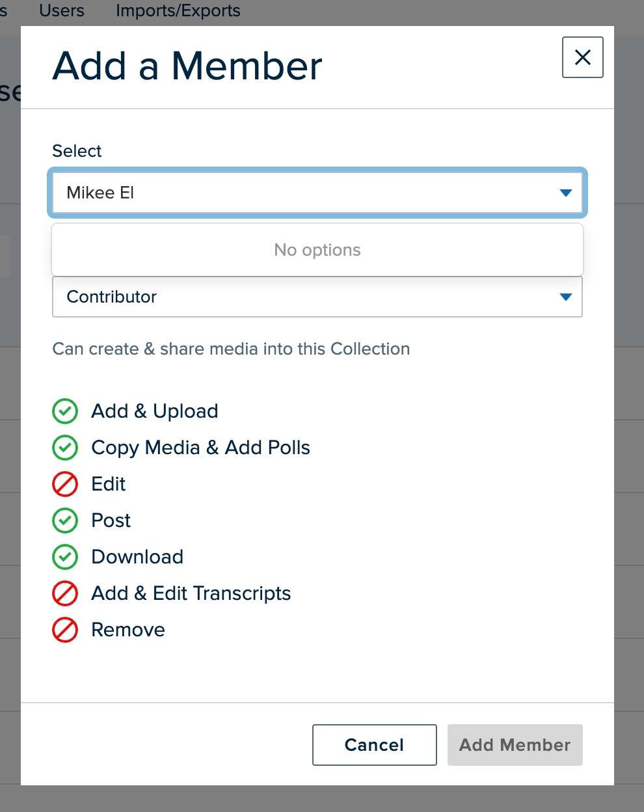Screen dimensions: 644x812
Task: Click the Download permission label
Action: click(x=137, y=557)
